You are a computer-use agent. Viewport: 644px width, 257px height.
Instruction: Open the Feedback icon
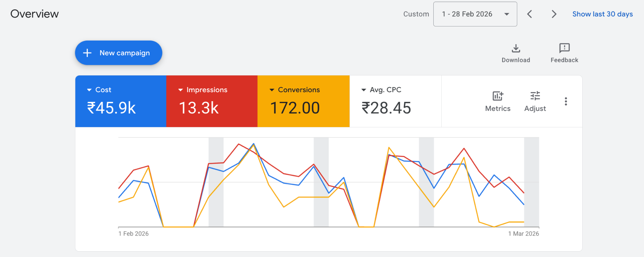(565, 48)
